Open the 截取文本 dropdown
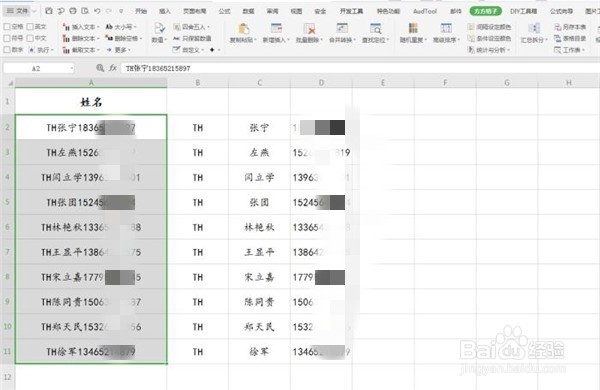Screen dimensions: 600x390 coord(81,50)
